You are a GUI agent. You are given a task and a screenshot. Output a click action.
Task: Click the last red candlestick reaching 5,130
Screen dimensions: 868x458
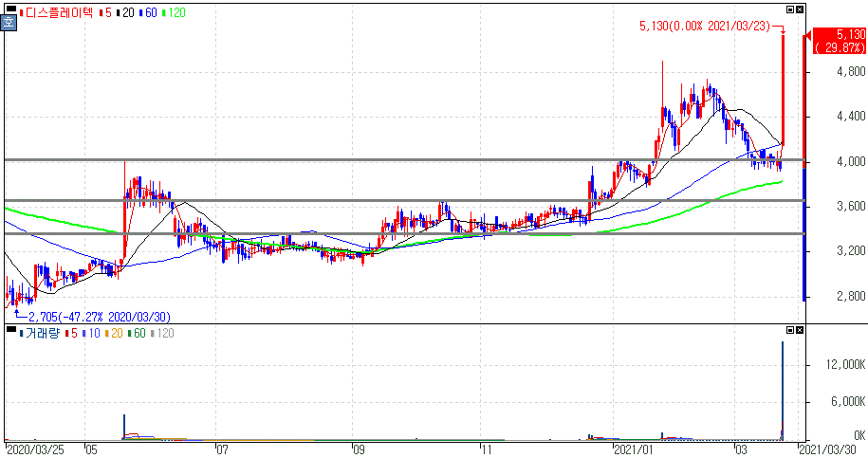pyautogui.click(x=783, y=90)
